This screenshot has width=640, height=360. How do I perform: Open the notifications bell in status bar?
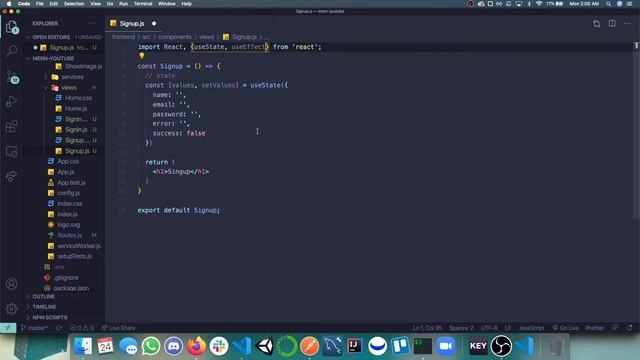[630, 328]
